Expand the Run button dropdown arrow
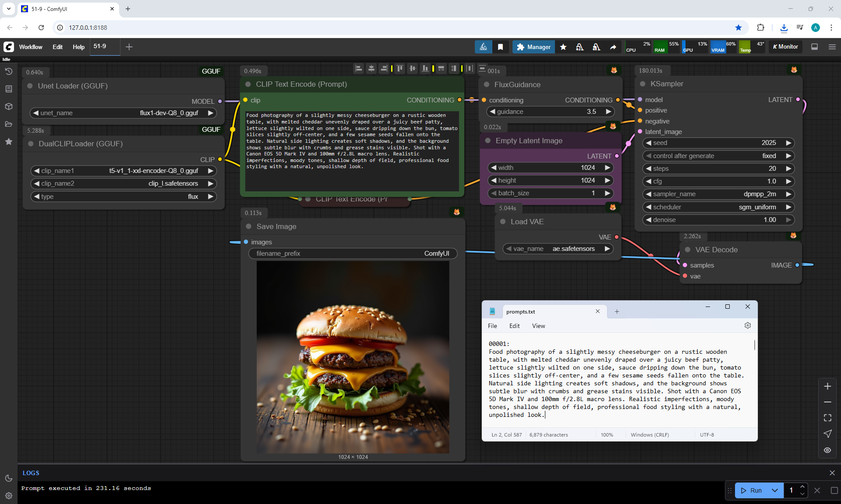This screenshot has width=841, height=504. tap(775, 490)
